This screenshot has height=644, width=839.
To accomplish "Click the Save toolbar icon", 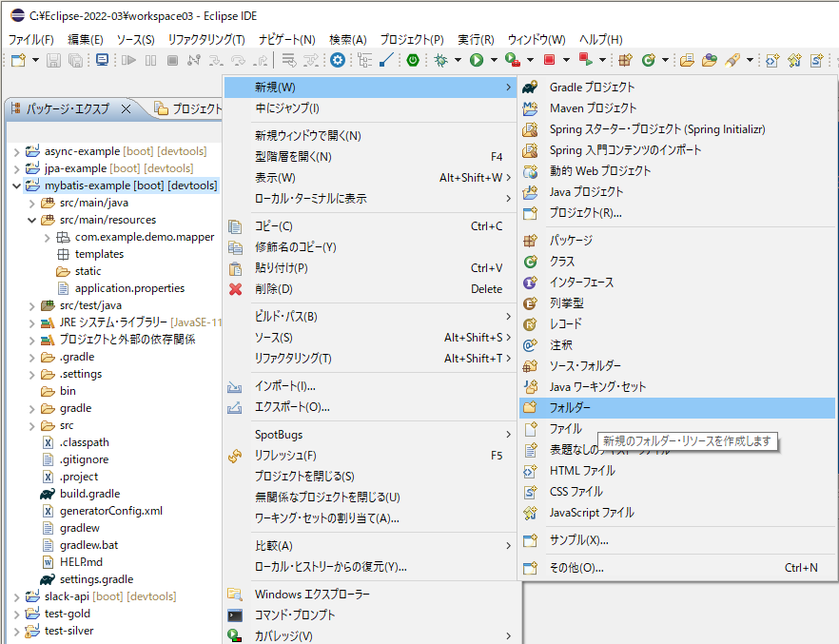I will coord(53,61).
